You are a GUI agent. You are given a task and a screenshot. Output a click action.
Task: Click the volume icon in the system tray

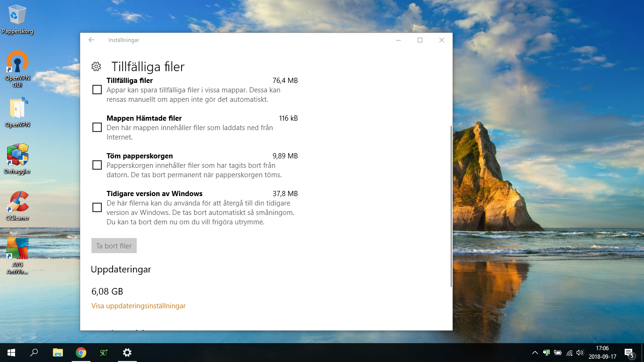click(x=579, y=352)
